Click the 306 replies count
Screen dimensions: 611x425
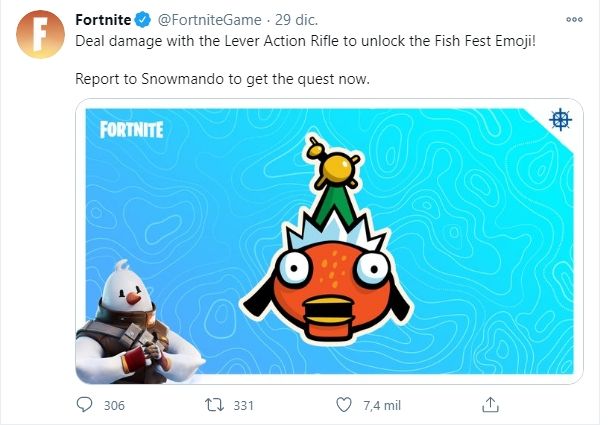[114, 405]
